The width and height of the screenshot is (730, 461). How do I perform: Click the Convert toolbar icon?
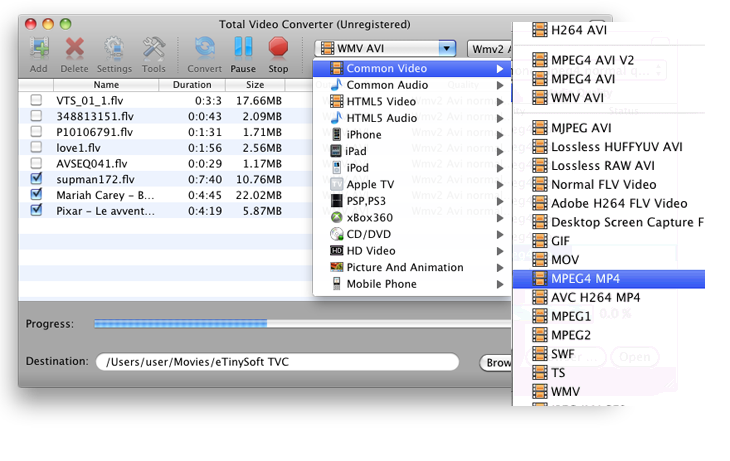coord(205,48)
